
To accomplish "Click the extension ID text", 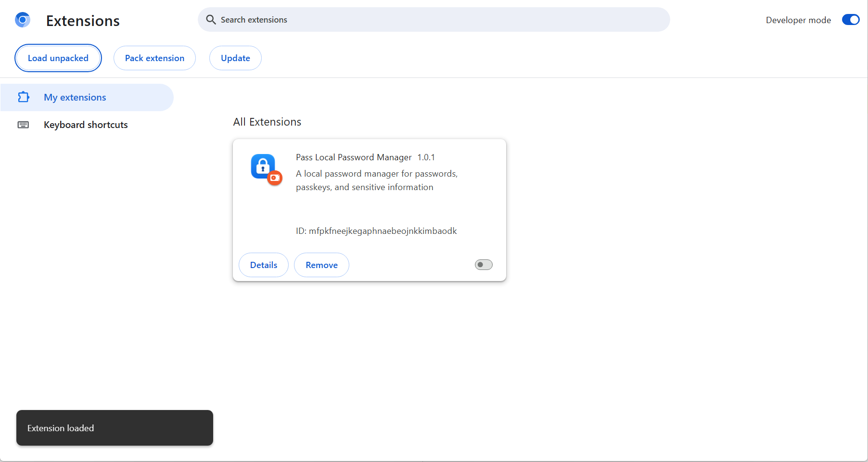I will click(376, 231).
